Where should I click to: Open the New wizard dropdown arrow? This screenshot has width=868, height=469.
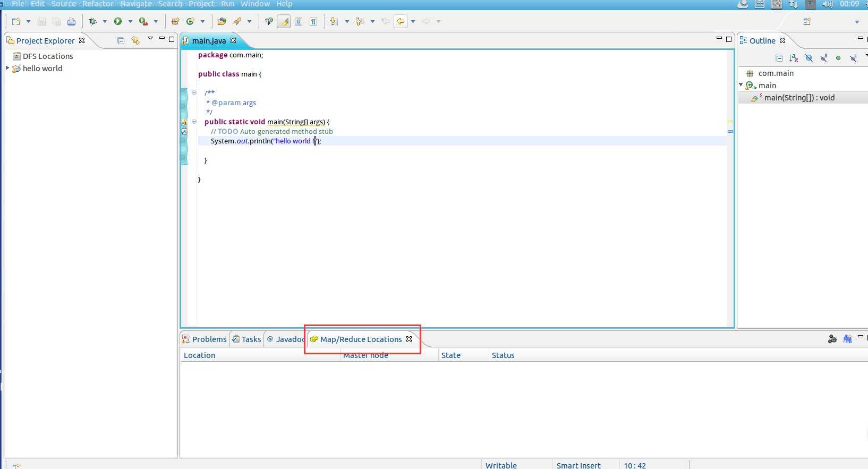tap(28, 22)
